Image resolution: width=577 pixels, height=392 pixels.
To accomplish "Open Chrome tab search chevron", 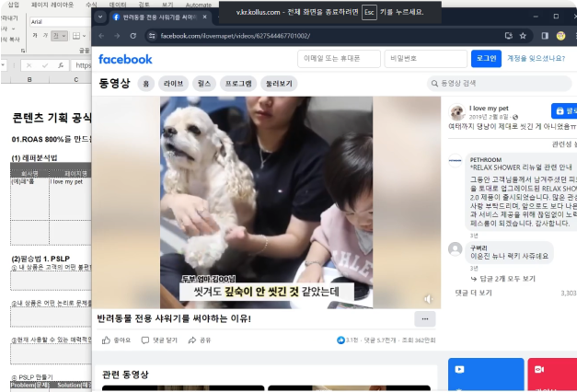I will tap(100, 17).
